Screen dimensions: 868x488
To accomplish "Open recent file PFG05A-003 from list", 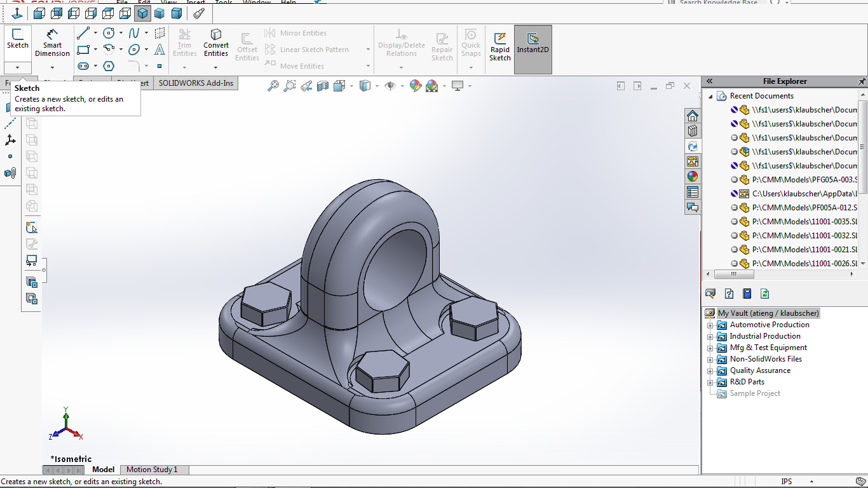I will pyautogui.click(x=804, y=180).
